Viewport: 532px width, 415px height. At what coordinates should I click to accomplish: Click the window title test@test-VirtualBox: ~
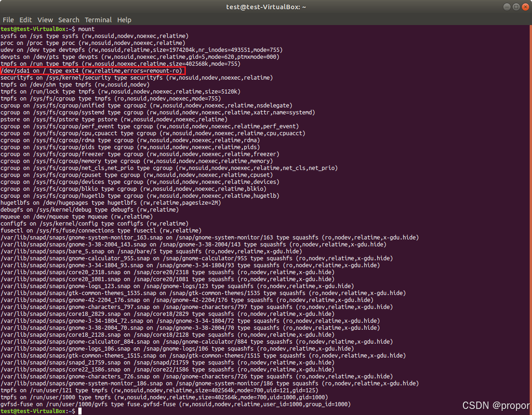[266, 7]
